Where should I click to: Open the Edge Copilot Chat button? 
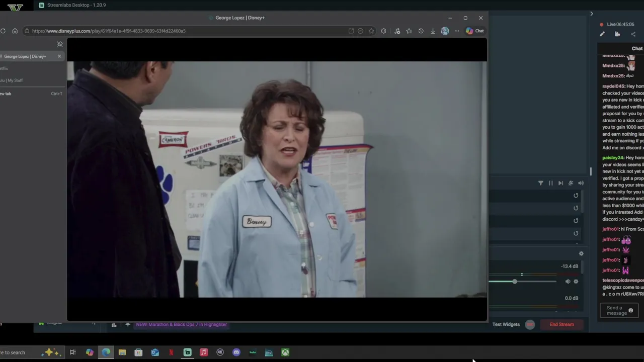coord(474,31)
